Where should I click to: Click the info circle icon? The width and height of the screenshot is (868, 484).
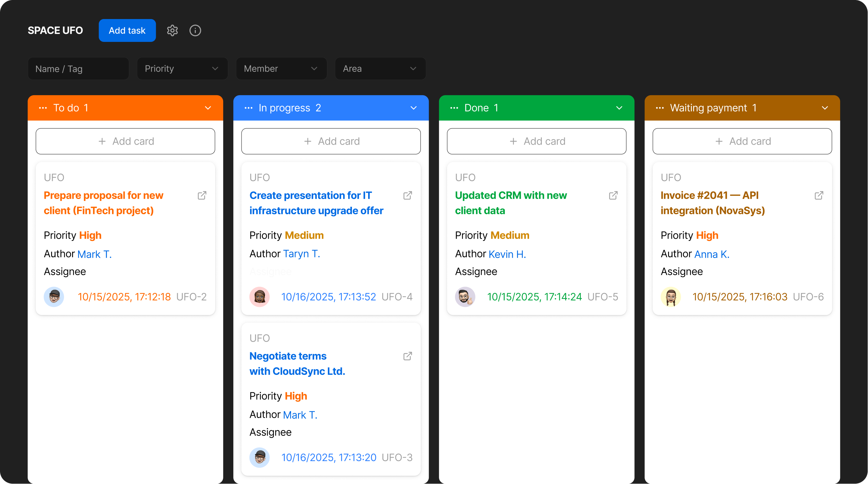pyautogui.click(x=195, y=30)
